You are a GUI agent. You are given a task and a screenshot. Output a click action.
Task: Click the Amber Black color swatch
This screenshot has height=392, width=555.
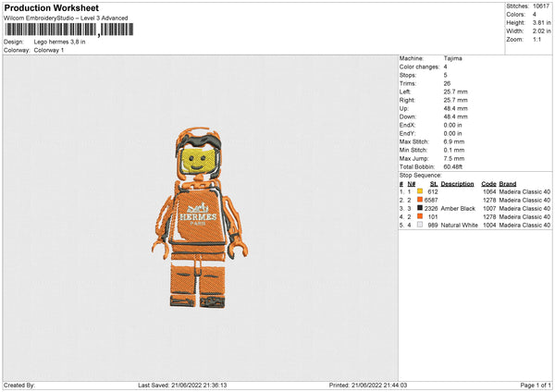(x=420, y=208)
